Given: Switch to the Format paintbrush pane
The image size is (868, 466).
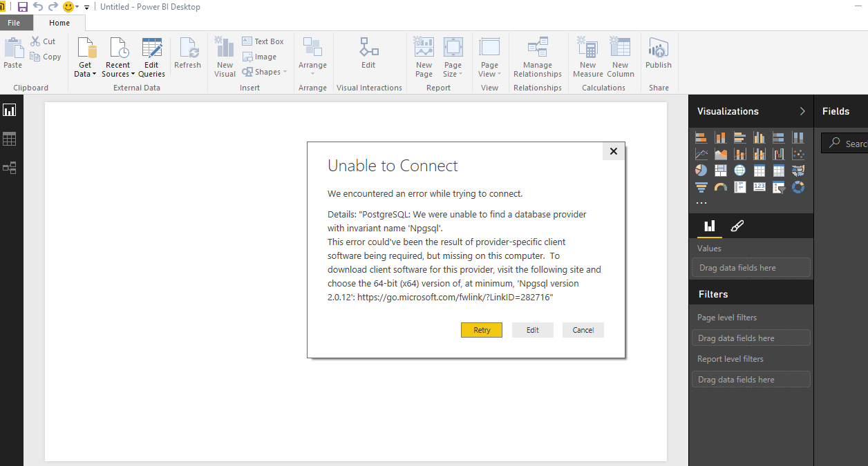Looking at the screenshot, I should pos(737,226).
